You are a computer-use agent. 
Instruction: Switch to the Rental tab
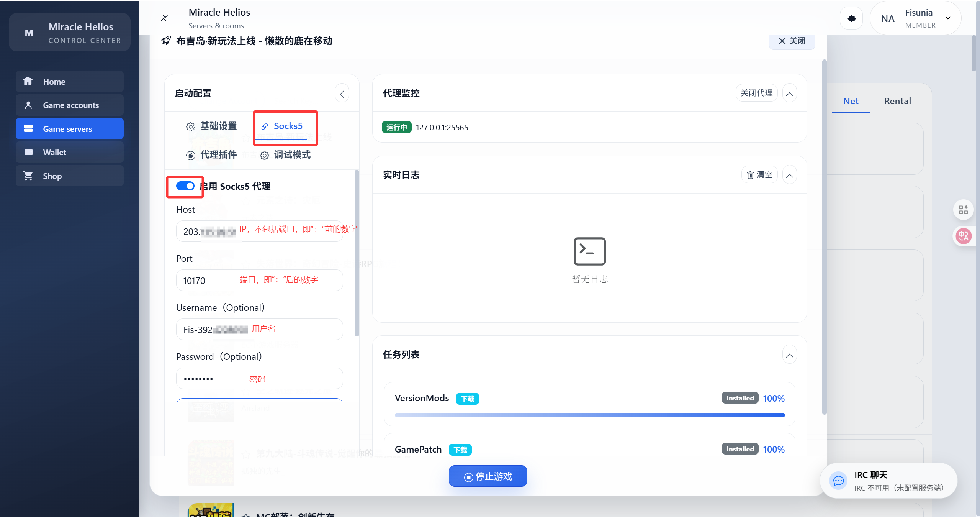pos(897,101)
